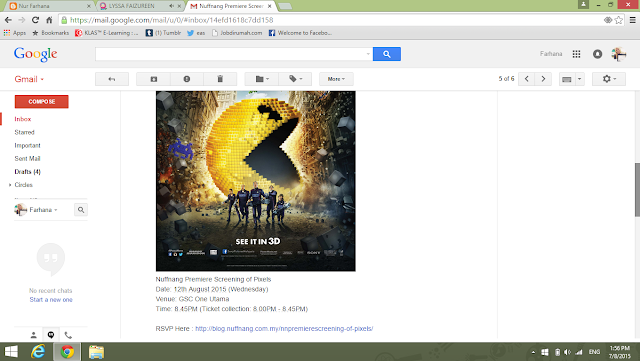Open the browser home page

(49, 20)
